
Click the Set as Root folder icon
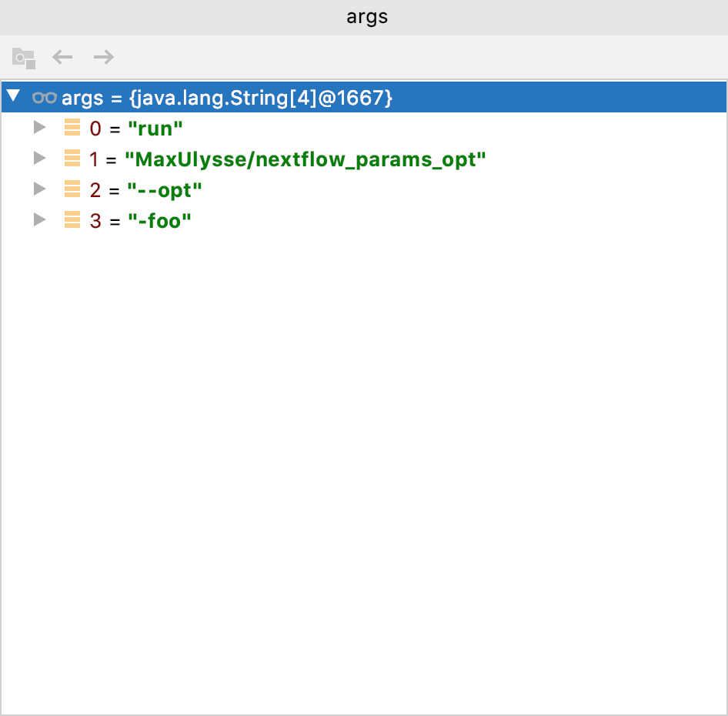(x=24, y=58)
